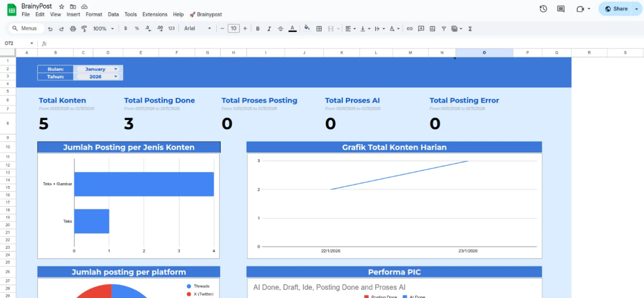
Task: Open the Arial font dropdown
Action: point(198,29)
